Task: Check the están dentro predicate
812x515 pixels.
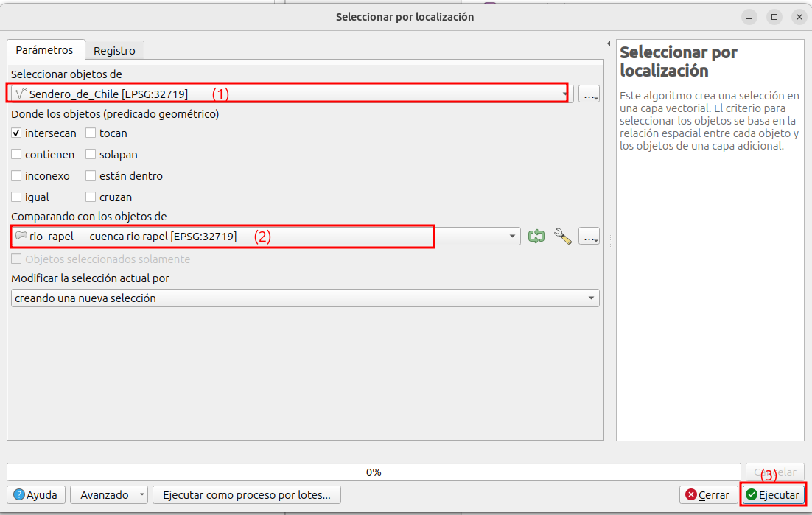Action: pyautogui.click(x=91, y=176)
